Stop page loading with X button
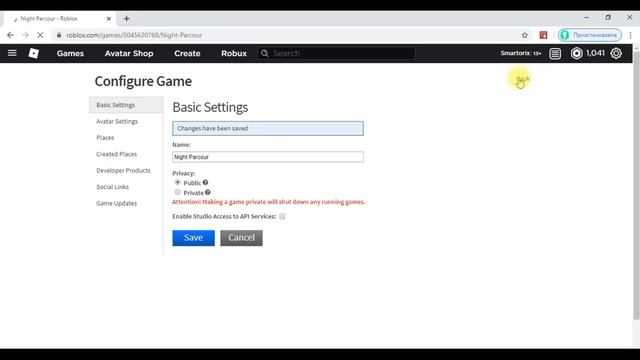 (x=40, y=35)
